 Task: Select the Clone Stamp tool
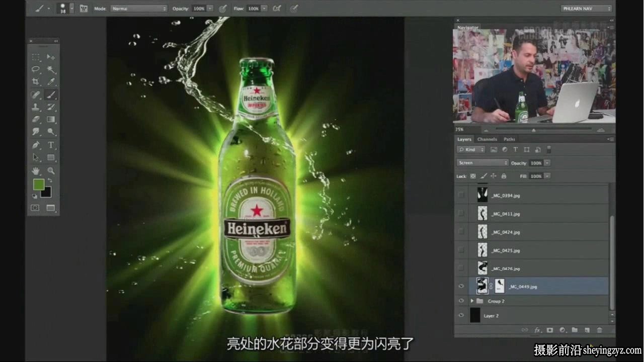click(36, 107)
